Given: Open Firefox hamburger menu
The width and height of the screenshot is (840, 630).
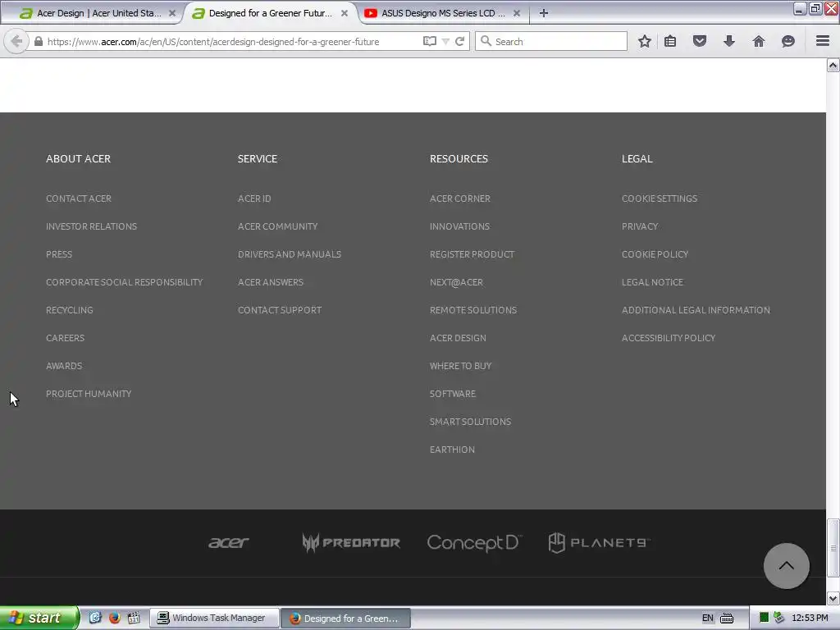Looking at the screenshot, I should coord(823,41).
